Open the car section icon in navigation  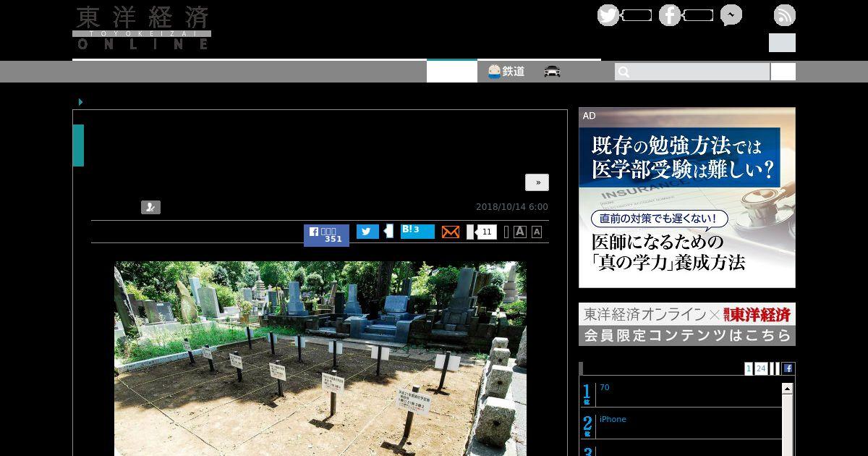[553, 71]
